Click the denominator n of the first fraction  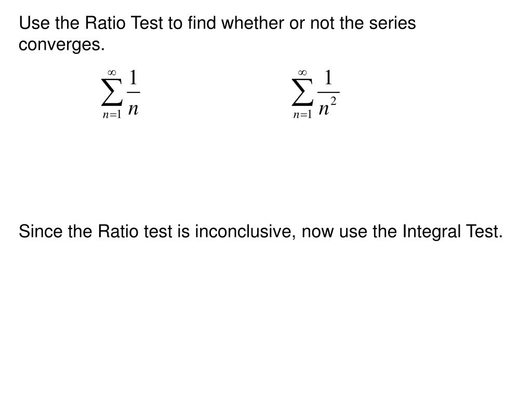pyautogui.click(x=134, y=109)
